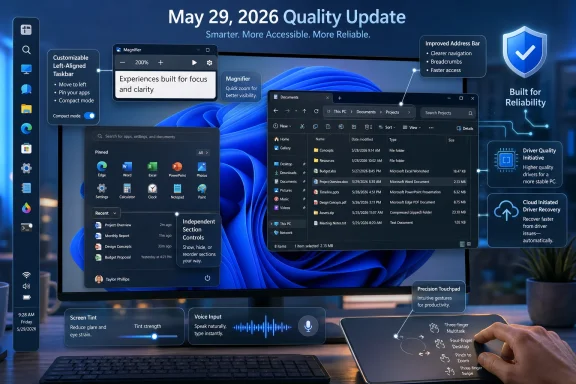Viewport: 576px width, 384px height.
Task: Open the search icon on the left taskbar
Action: point(26,50)
